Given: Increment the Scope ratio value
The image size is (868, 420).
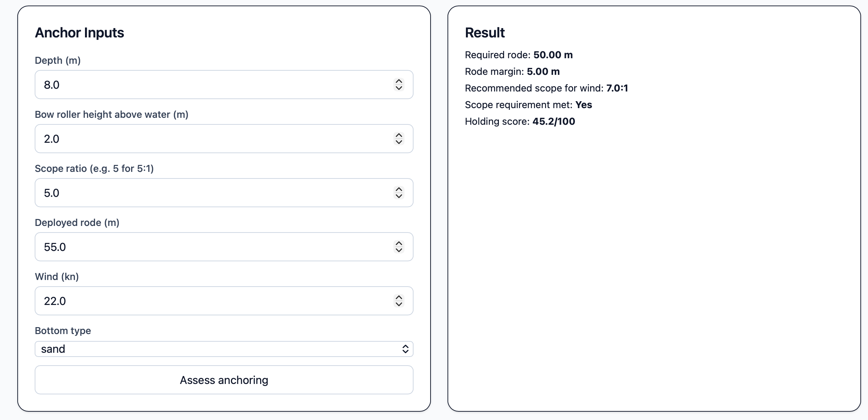Looking at the screenshot, I should coord(398,189).
